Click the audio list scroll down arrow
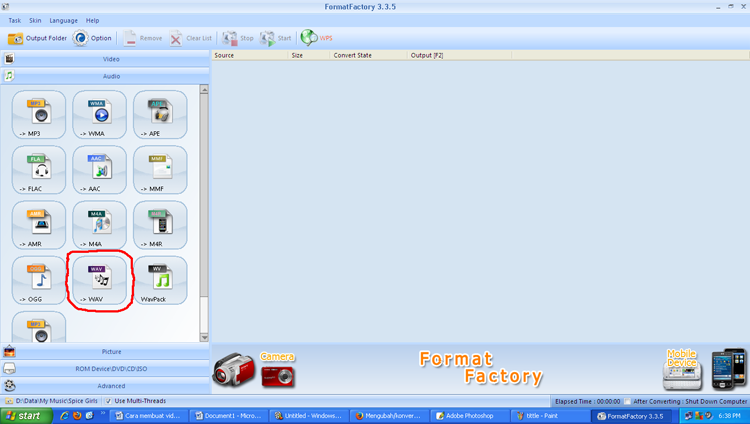 click(204, 337)
